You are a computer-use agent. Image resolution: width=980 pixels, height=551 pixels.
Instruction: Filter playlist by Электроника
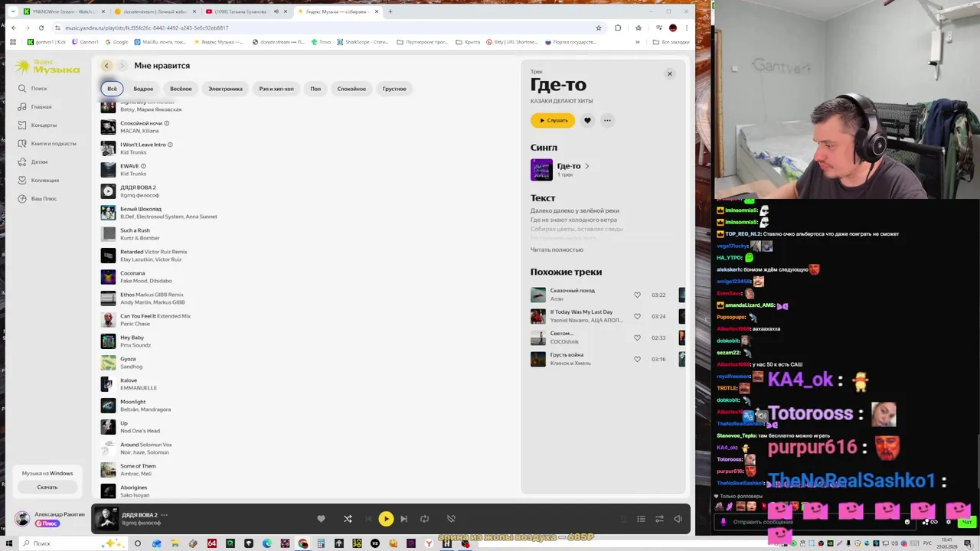pyautogui.click(x=225, y=89)
